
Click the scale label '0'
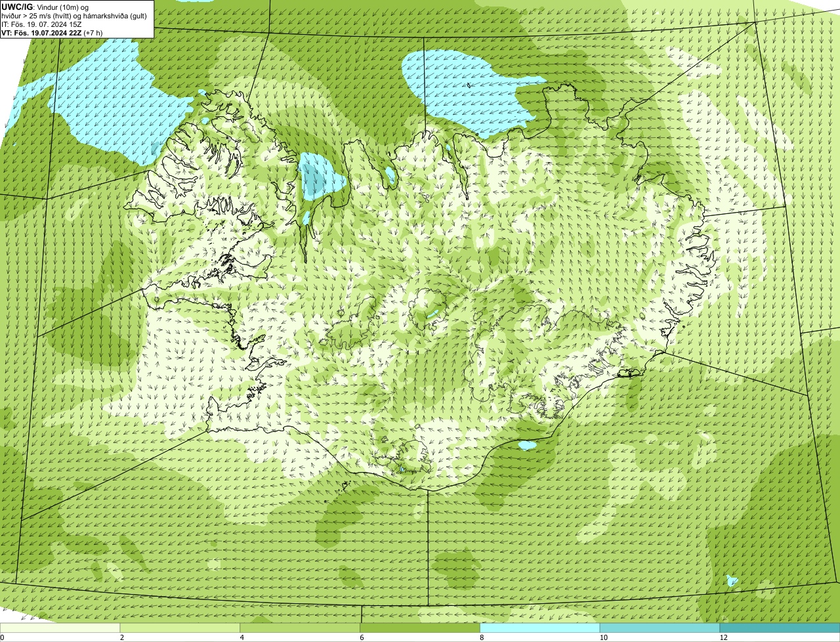(2, 637)
